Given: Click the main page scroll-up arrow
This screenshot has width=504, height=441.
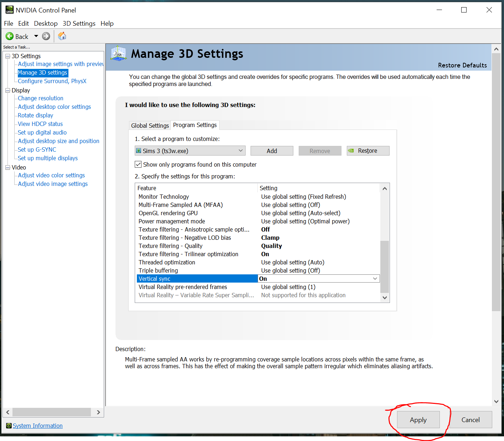Looking at the screenshot, I should [496, 49].
